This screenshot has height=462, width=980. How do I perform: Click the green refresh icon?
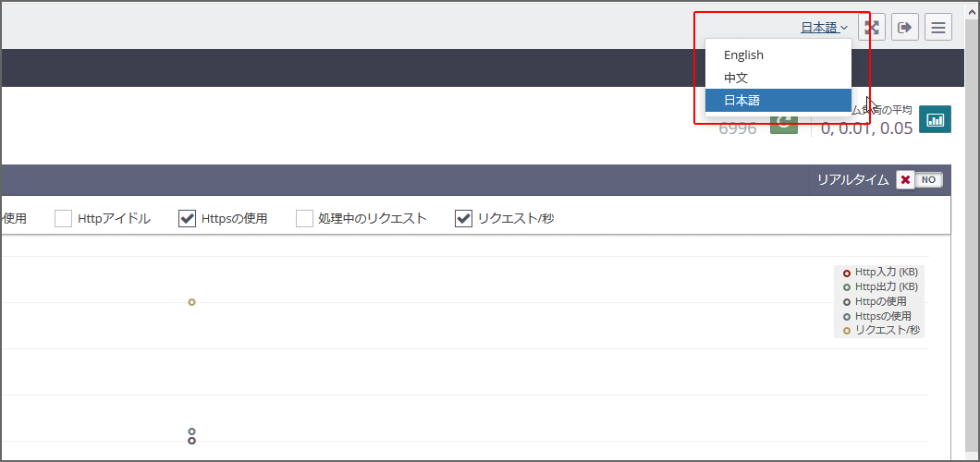(784, 124)
